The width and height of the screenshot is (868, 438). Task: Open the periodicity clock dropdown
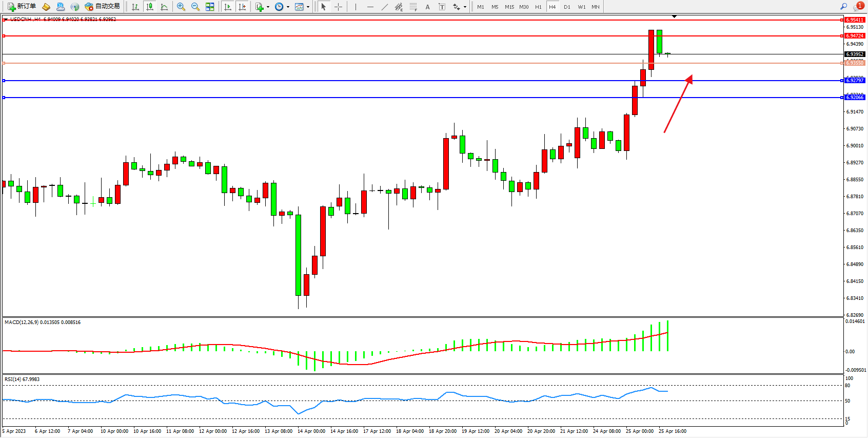282,7
